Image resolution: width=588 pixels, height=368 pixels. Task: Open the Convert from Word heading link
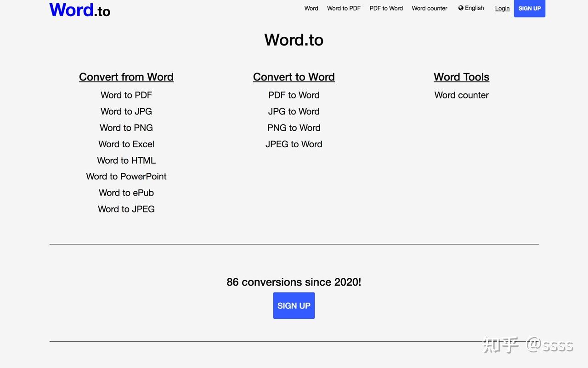tap(126, 77)
